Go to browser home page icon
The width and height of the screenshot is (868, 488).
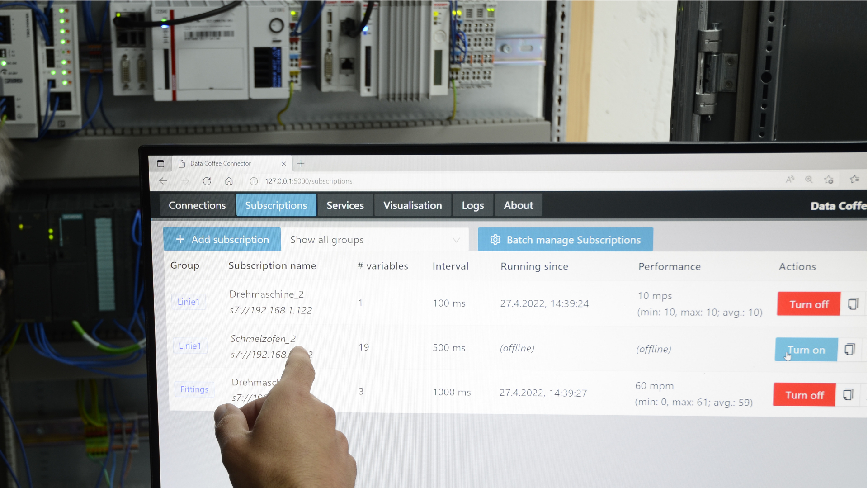pos(229,181)
